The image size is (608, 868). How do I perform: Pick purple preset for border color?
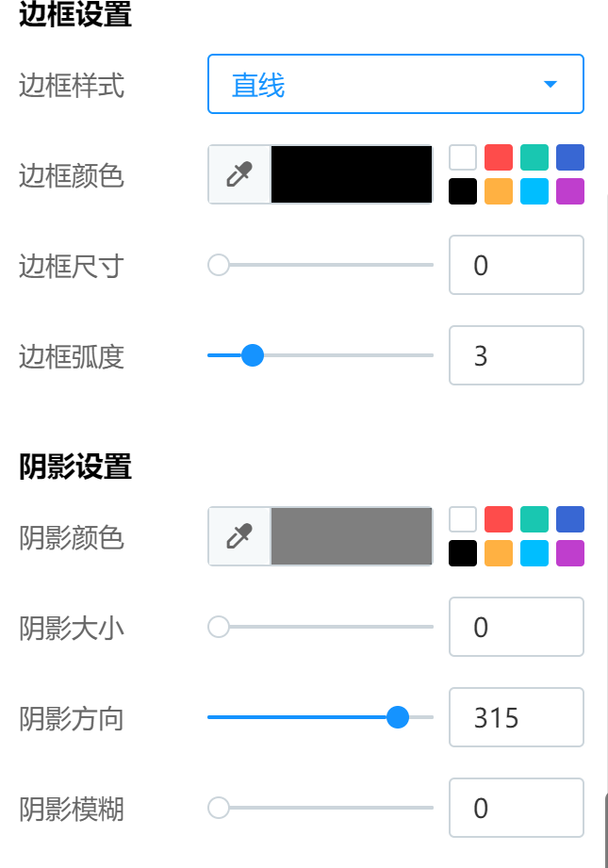point(570,191)
